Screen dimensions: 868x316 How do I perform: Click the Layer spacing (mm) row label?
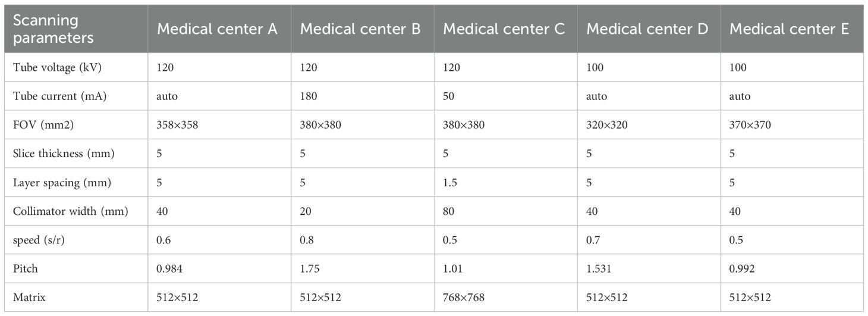tap(61, 182)
